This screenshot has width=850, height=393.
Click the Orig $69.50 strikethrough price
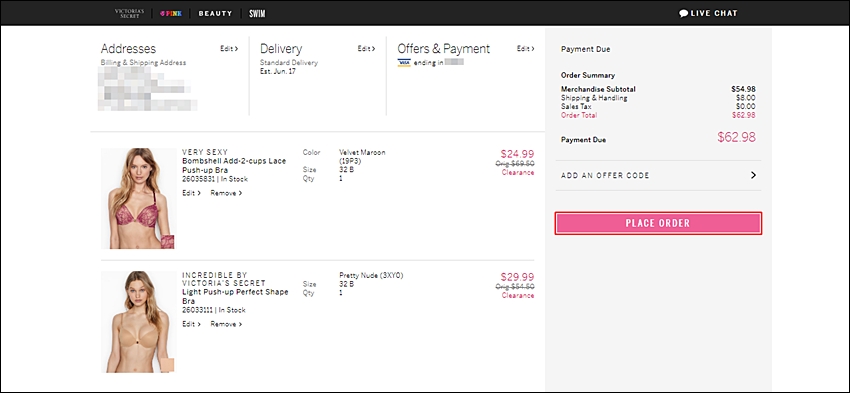click(515, 164)
